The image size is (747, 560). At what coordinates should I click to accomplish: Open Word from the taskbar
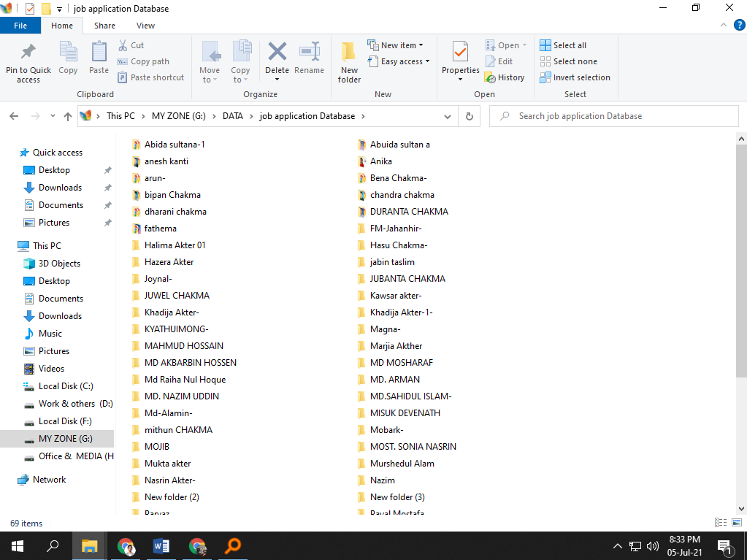pos(161,545)
